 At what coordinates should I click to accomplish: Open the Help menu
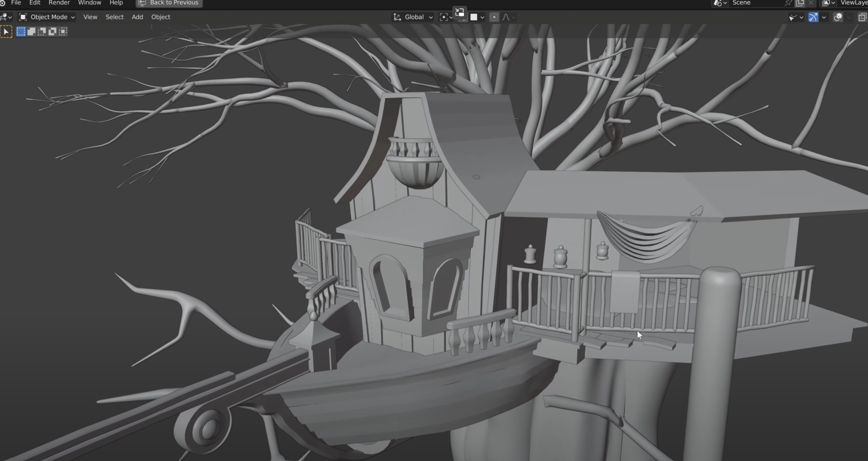click(x=116, y=3)
